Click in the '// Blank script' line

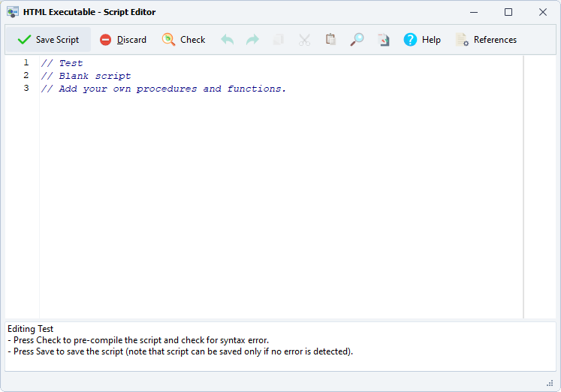86,76
